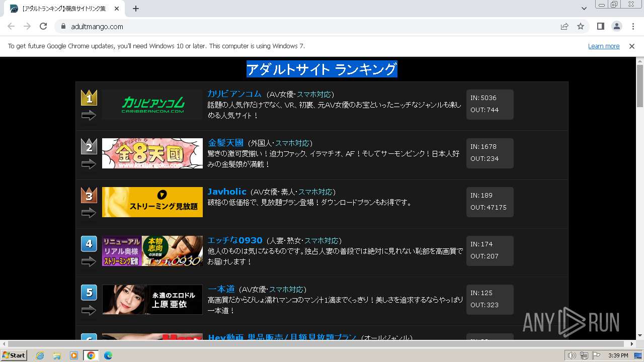Open the Javholic title link
Viewport: 644px width, 362px height.
[x=227, y=192]
